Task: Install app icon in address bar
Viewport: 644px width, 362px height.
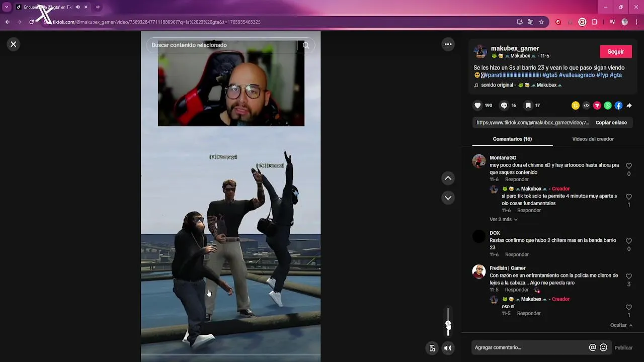Action: [x=520, y=22]
